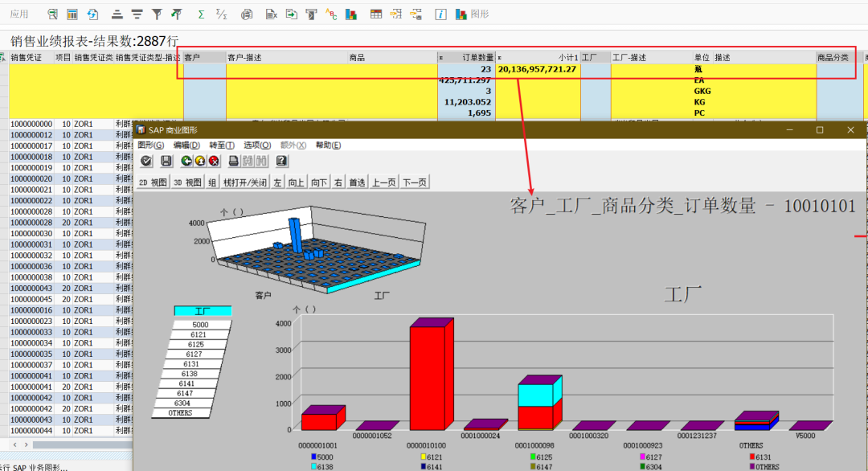Click the bar chart icon beside ABC
Image resolution: width=868 pixels, height=471 pixels.
click(x=351, y=14)
